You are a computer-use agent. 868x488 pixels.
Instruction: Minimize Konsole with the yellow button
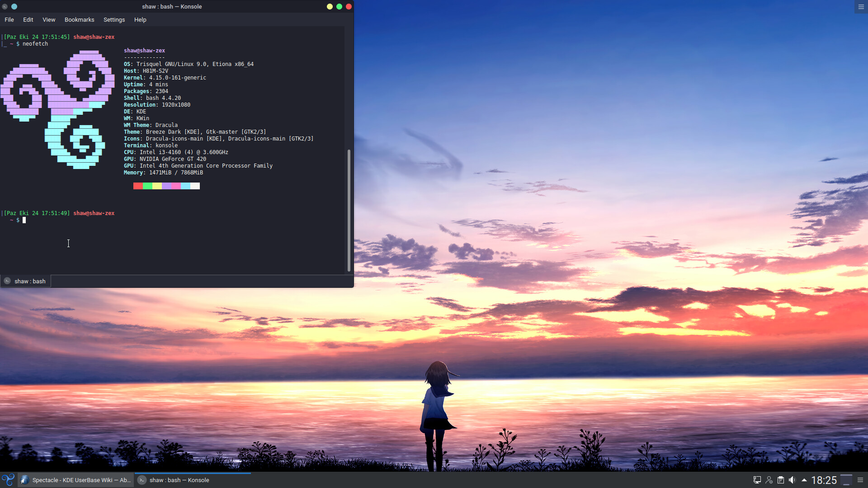[x=330, y=7]
